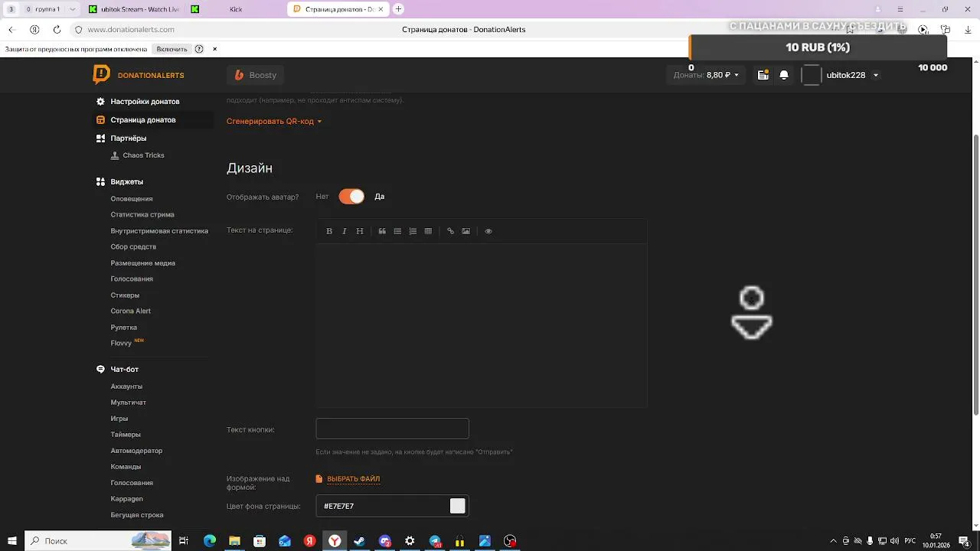The image size is (980, 551).
Task: Go to 'Оповещения' widget settings
Action: tap(132, 199)
